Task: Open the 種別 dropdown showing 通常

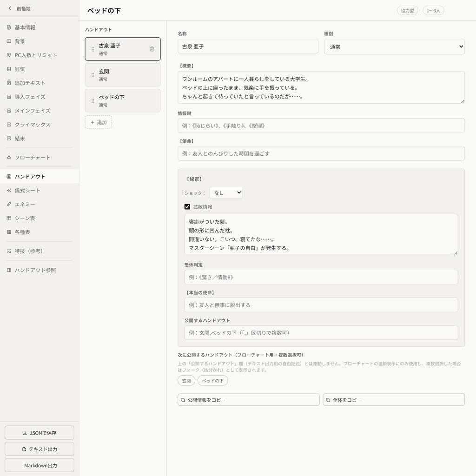Action: [394, 47]
